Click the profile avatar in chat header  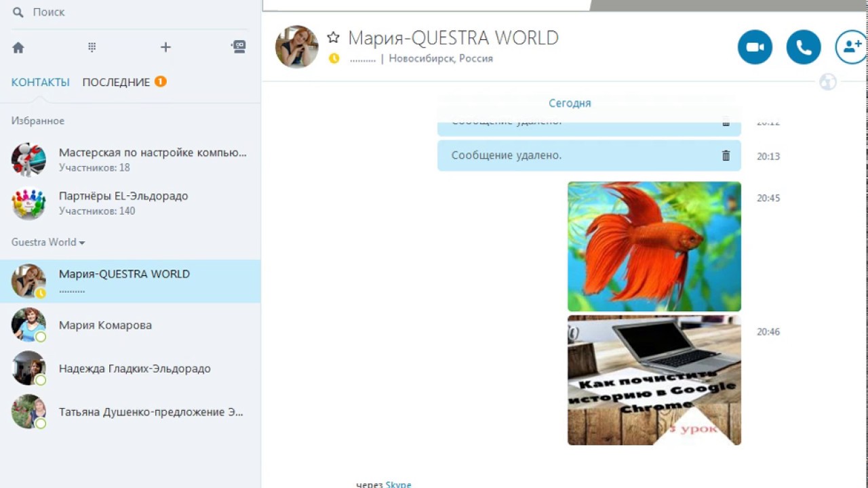296,47
